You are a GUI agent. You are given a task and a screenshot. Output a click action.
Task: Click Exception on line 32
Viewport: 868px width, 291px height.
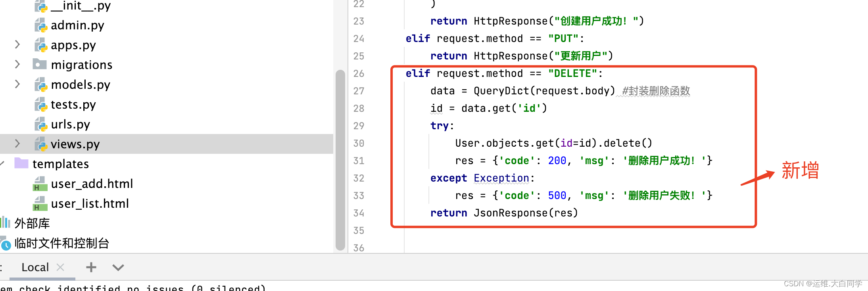tap(501, 178)
